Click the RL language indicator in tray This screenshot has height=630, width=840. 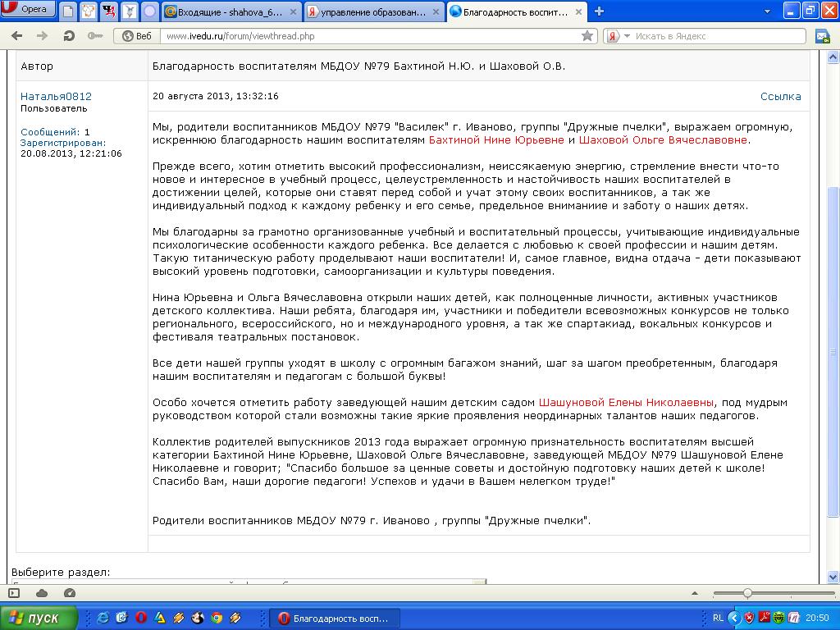(x=718, y=618)
